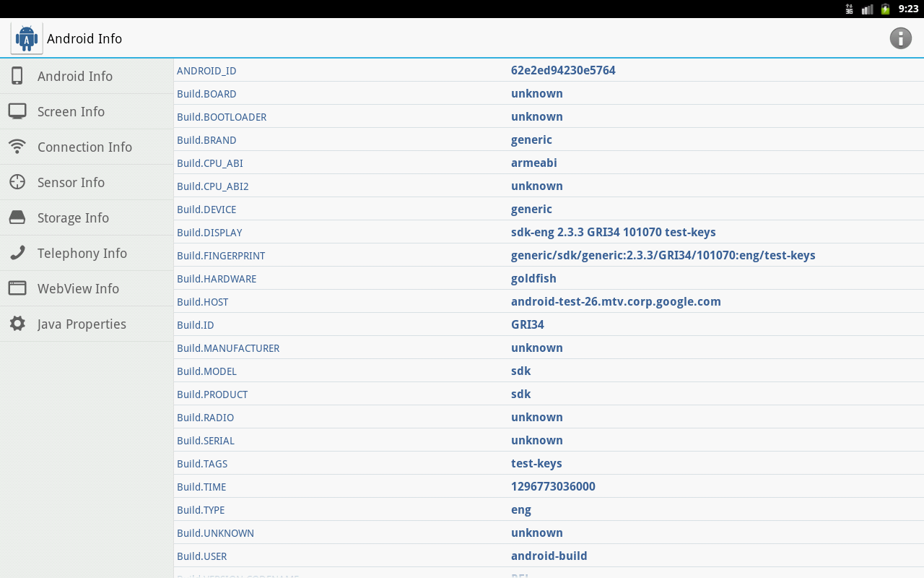Click the Build.BOOTLOADER row label
This screenshot has height=578, width=924.
[222, 117]
